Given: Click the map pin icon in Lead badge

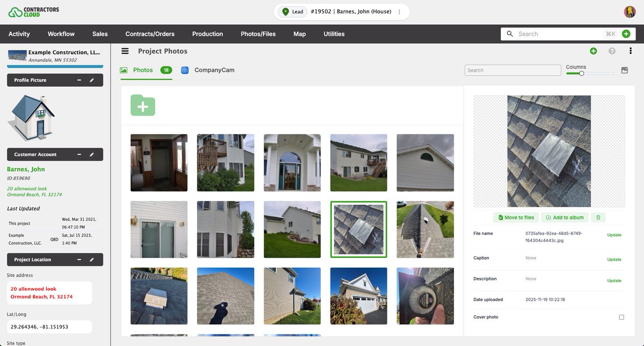Looking at the screenshot, I should pos(286,12).
